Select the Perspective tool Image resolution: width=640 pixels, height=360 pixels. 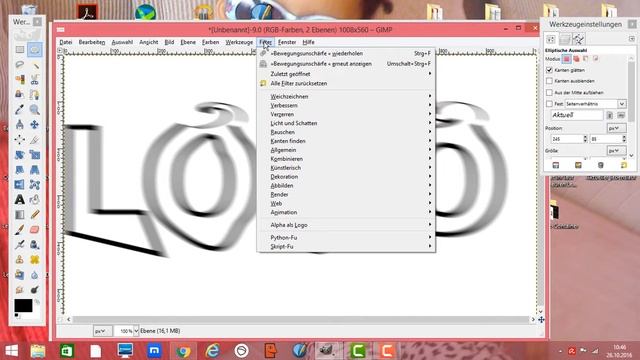coord(35,169)
